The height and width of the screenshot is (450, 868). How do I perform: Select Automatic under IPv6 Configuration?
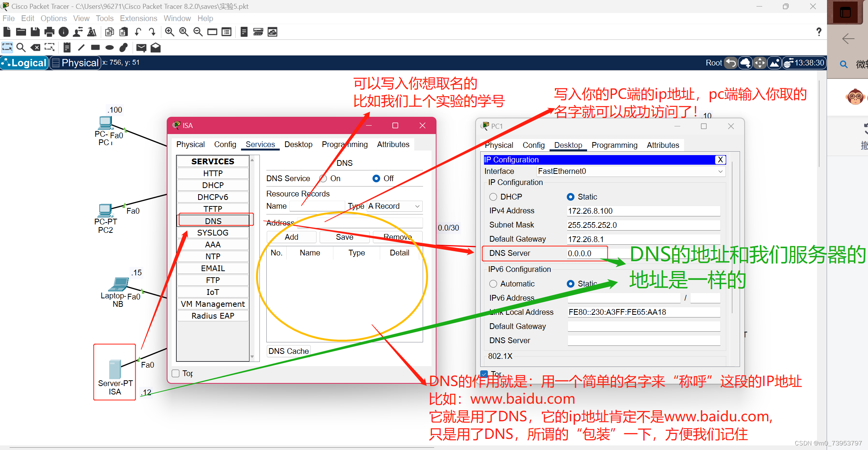pyautogui.click(x=494, y=283)
